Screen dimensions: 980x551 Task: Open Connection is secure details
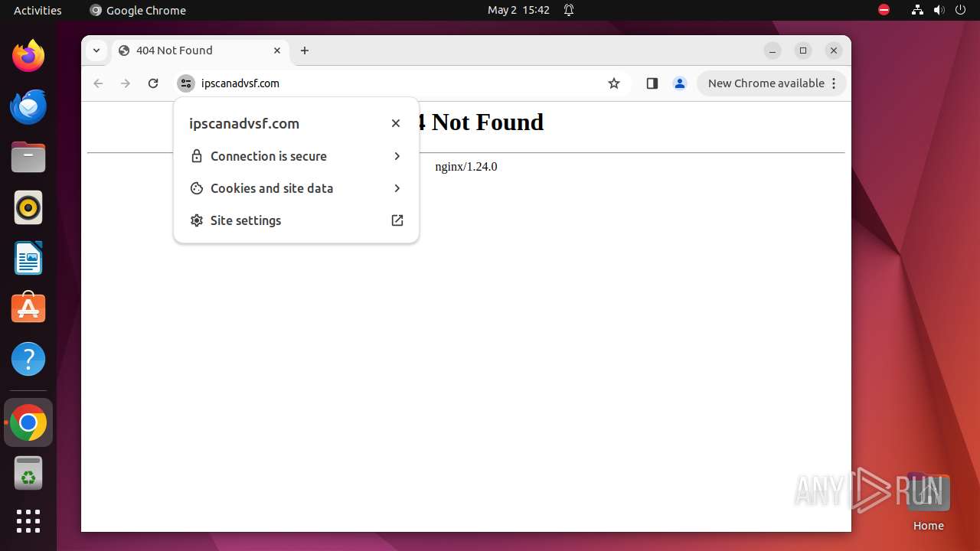(296, 156)
